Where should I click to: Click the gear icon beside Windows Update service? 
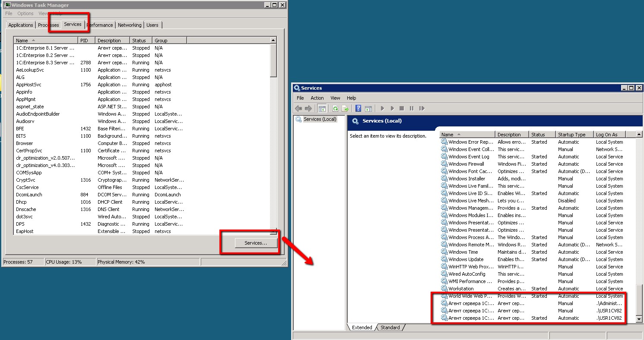tap(444, 259)
